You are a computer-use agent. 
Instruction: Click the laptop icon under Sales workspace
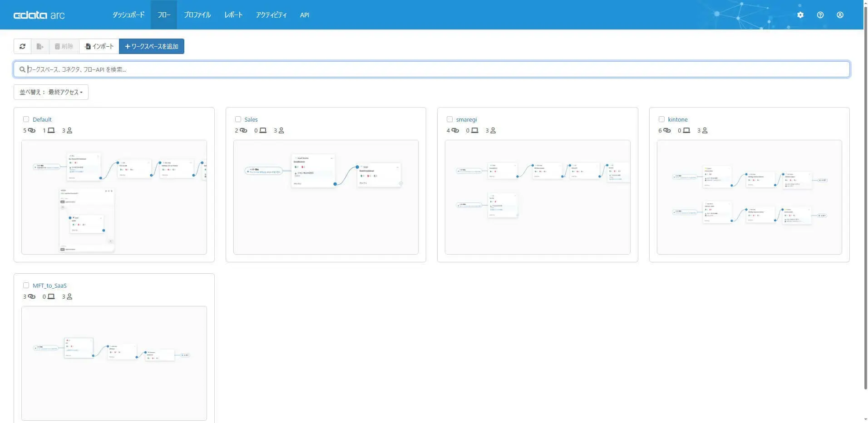tap(263, 130)
